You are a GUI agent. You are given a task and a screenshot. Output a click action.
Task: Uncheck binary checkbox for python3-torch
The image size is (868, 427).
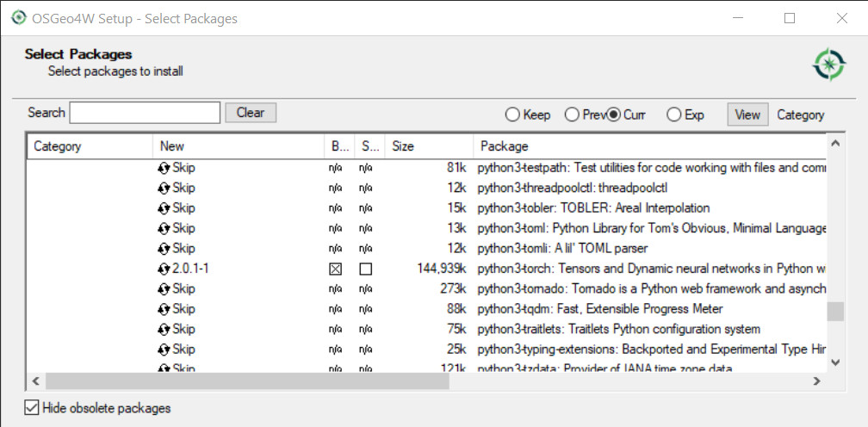coord(336,269)
